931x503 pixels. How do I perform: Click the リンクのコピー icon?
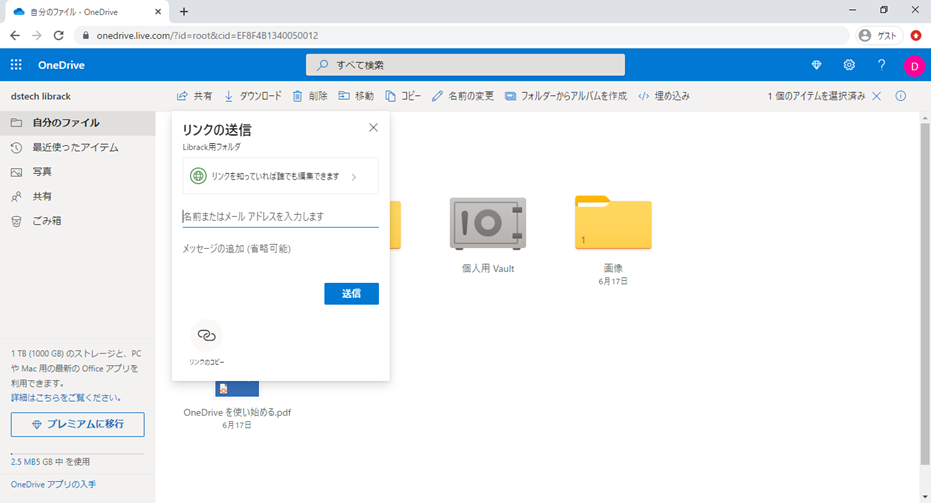coord(207,336)
